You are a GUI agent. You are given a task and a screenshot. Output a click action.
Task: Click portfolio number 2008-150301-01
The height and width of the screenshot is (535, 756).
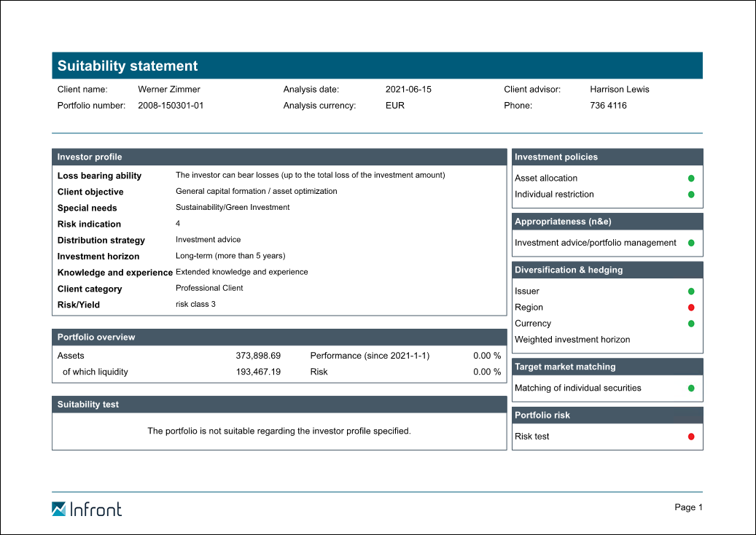[x=171, y=106]
